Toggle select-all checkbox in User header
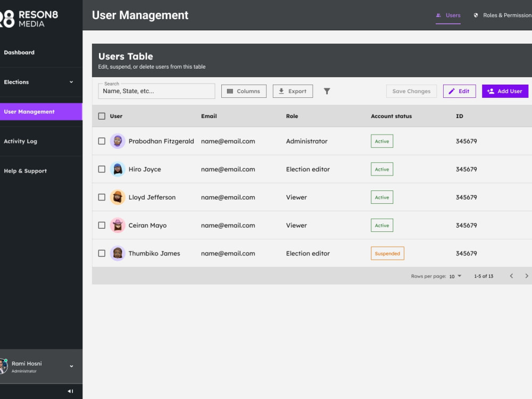The width and height of the screenshot is (532, 399). click(102, 116)
